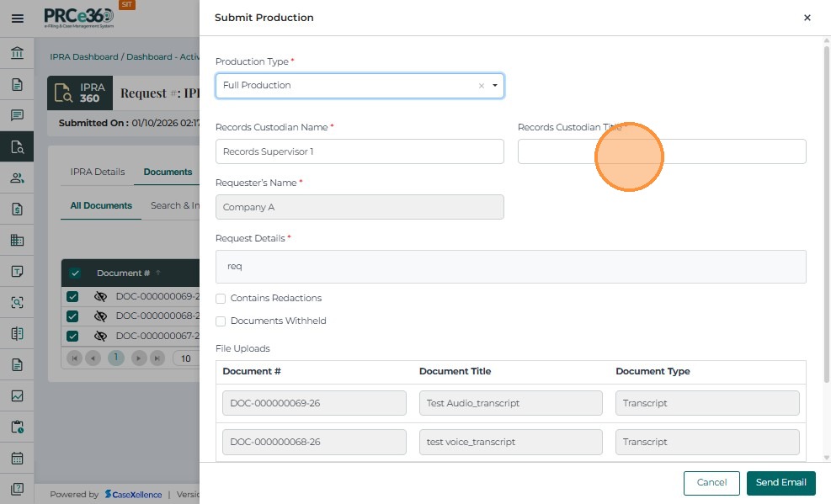Toggle the select-all documents header checkbox

tap(75, 273)
